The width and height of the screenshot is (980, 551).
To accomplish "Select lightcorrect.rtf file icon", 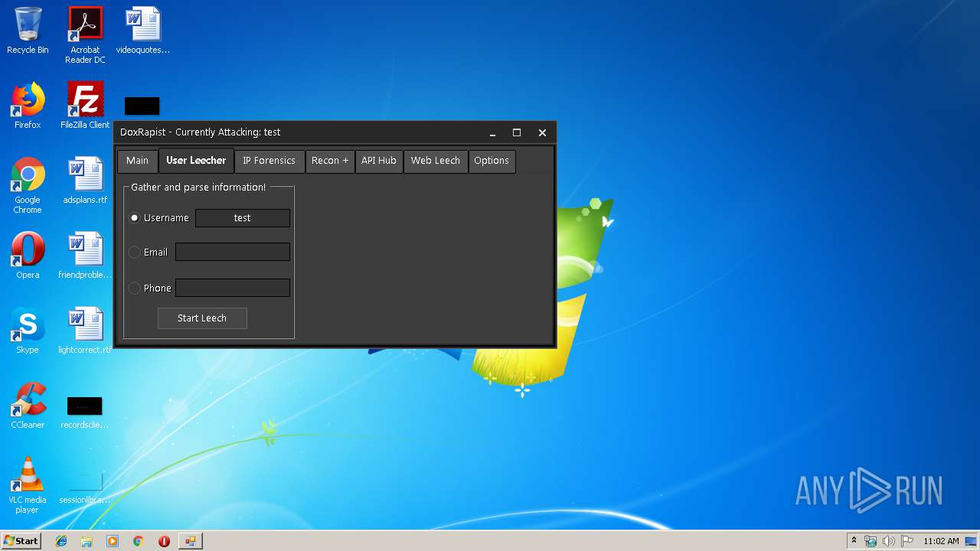I will tap(85, 331).
